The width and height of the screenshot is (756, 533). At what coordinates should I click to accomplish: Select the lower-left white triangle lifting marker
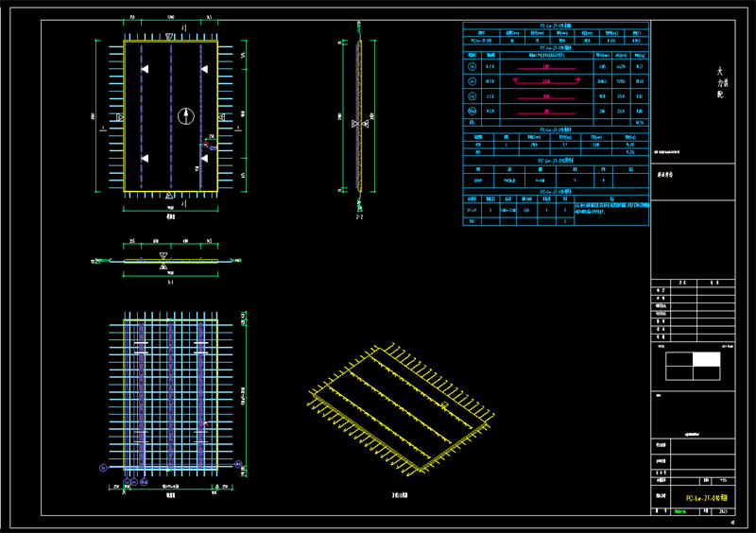click(145, 158)
